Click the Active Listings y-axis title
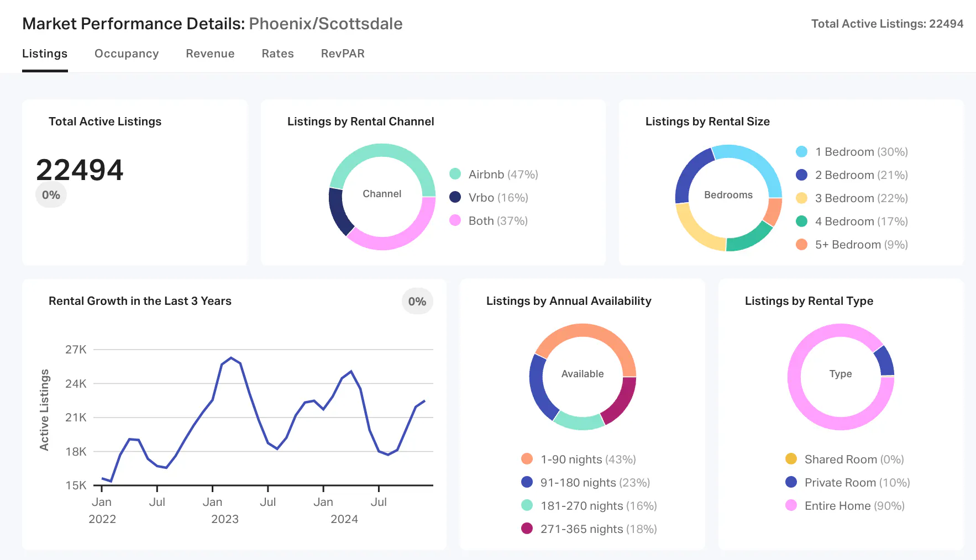The image size is (976, 560). [x=44, y=410]
